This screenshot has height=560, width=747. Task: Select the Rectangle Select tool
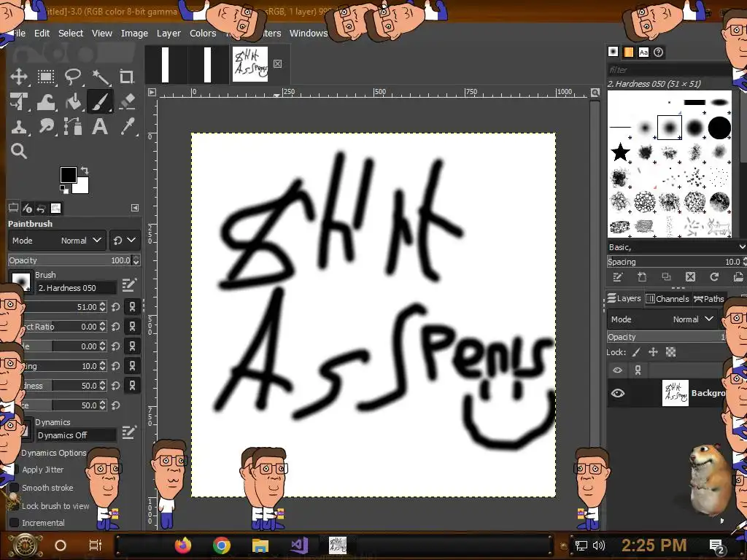[x=46, y=77]
